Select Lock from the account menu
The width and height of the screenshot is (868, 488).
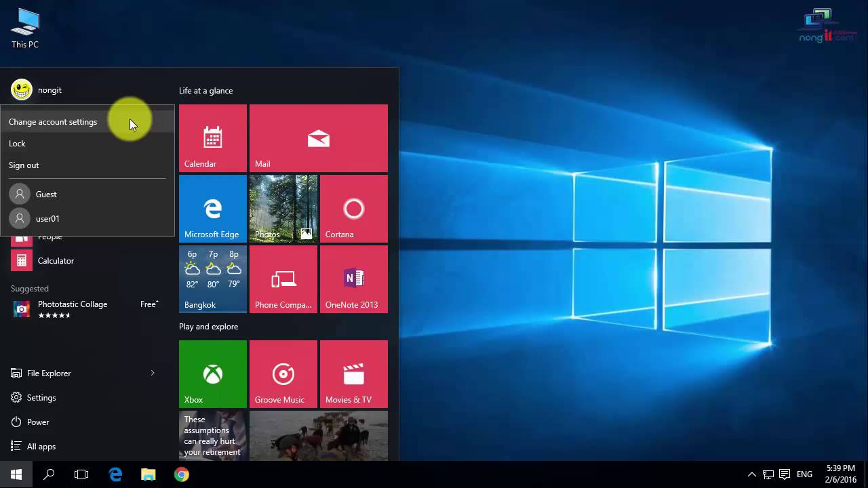coord(87,144)
